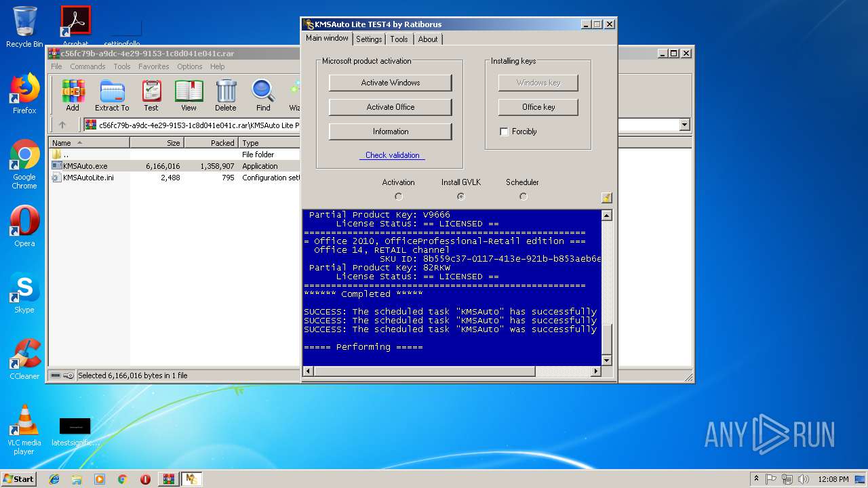
Task: Open Opera desktop shortcut
Action: [24, 227]
